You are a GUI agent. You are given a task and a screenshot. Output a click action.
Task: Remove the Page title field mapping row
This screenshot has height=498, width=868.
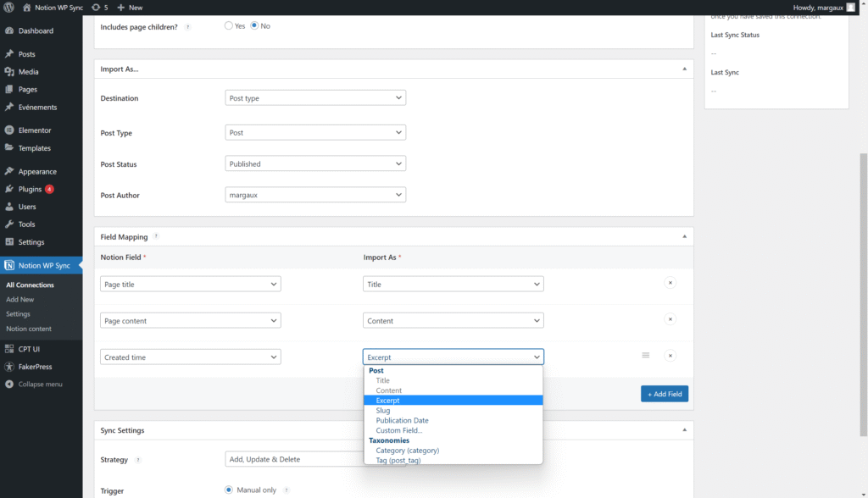point(670,283)
